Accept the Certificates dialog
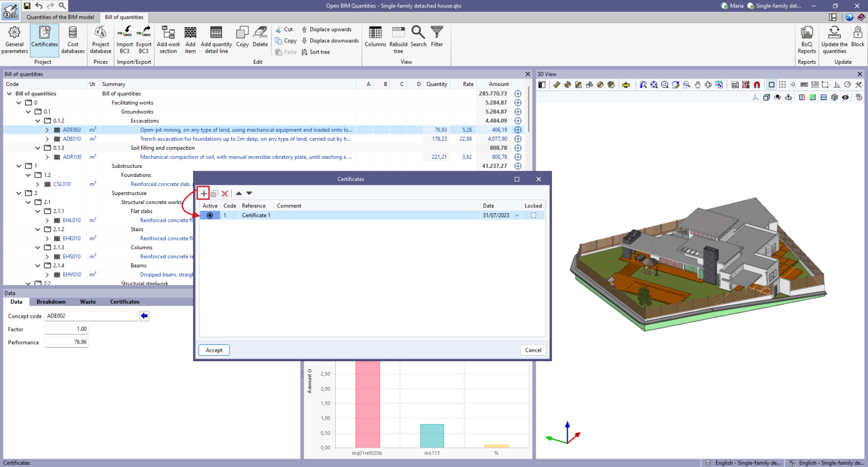This screenshot has width=868, height=467. [x=214, y=350]
